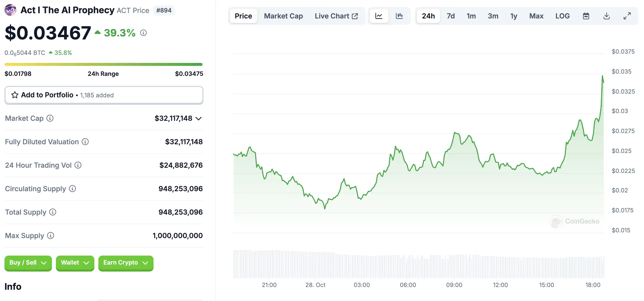Switch to candlestick chart icon
Viewport: 644px width, 301px height.
pyautogui.click(x=399, y=16)
